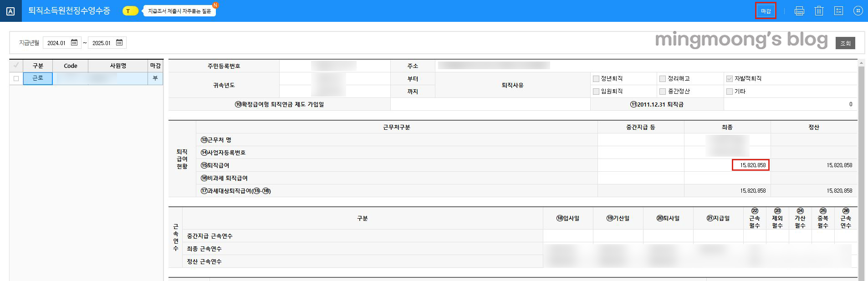
Task: Click the ⑩확정급여형 퇴직연금 제도 가입일 field
Action: pyautogui.click(x=490, y=104)
